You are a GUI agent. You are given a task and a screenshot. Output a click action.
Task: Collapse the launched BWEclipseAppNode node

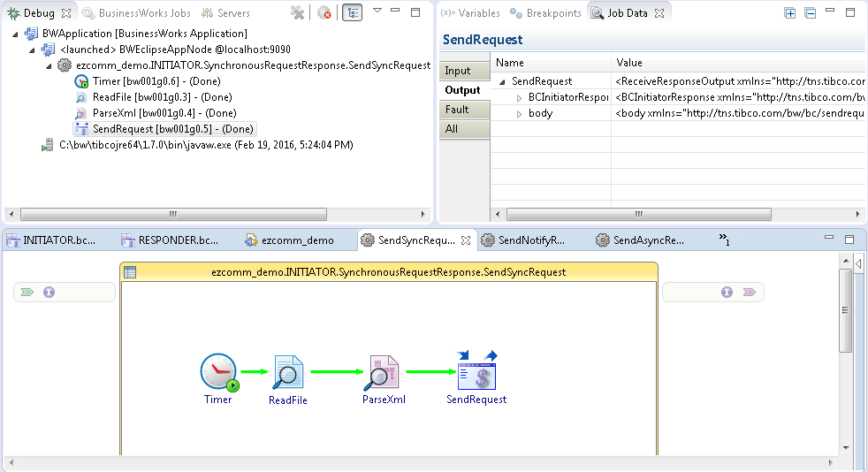32,50
